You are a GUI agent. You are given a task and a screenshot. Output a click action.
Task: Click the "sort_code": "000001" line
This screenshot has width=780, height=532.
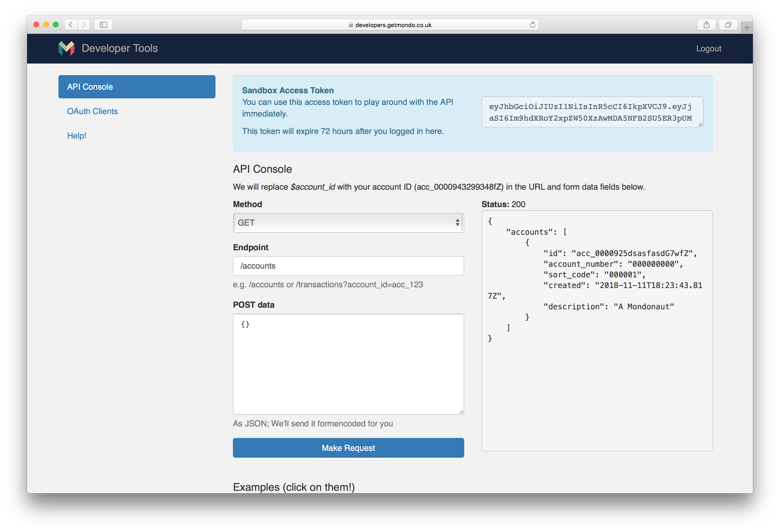[594, 275]
